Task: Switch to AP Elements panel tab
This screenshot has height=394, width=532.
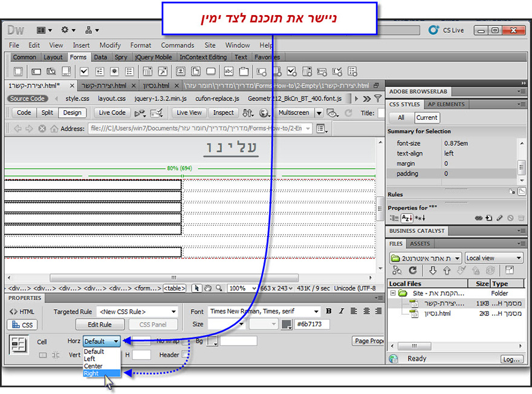Action: (446, 104)
